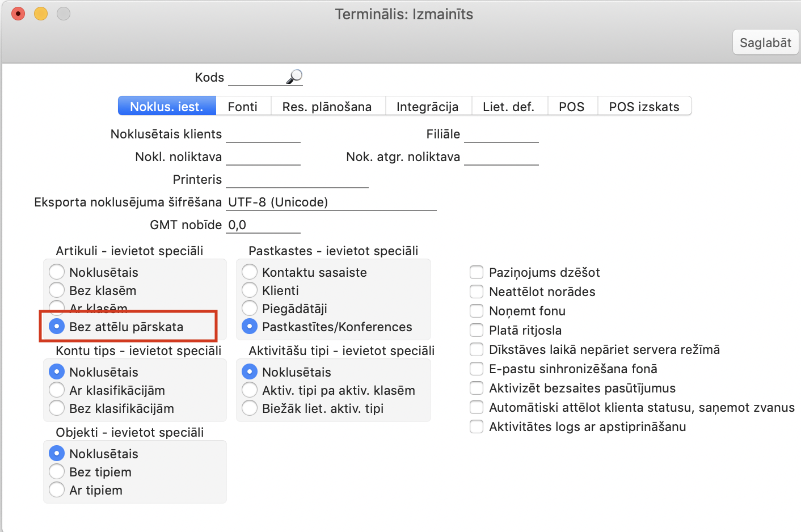Toggle E-pastu sinhronizēšana fonā checkbox
Image resolution: width=801 pixels, height=532 pixels.
tap(477, 369)
